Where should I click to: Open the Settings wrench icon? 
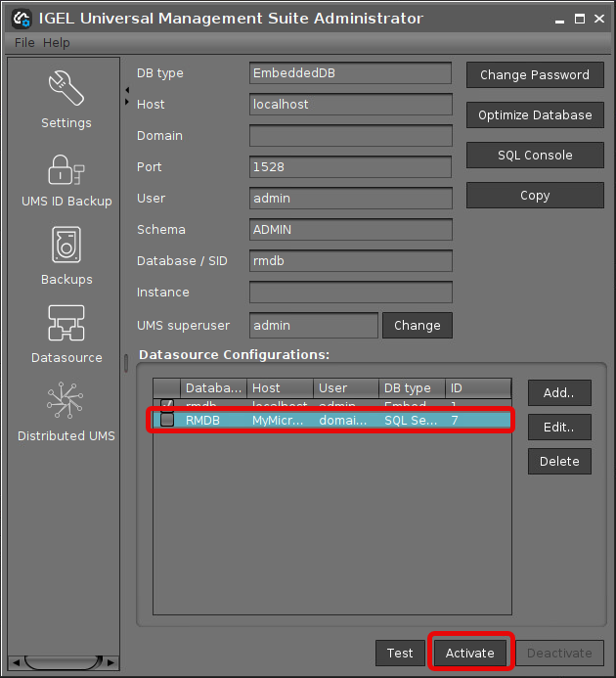66,90
